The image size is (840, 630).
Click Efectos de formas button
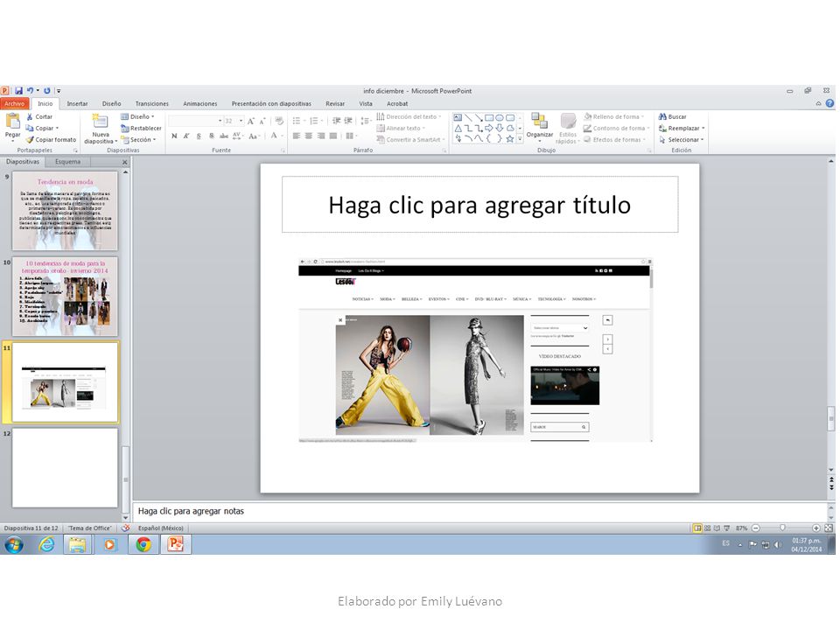click(614, 140)
